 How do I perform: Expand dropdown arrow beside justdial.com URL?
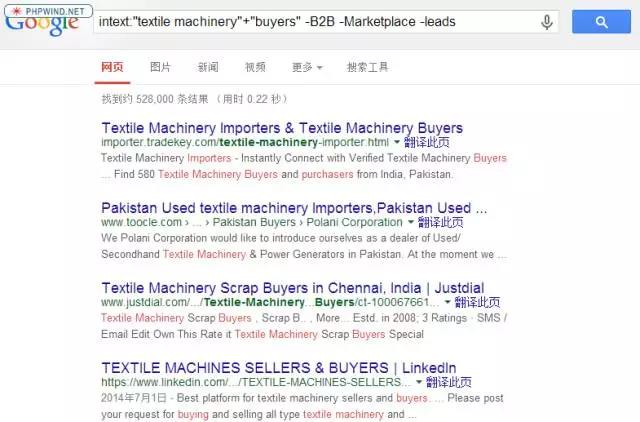pyautogui.click(x=447, y=302)
